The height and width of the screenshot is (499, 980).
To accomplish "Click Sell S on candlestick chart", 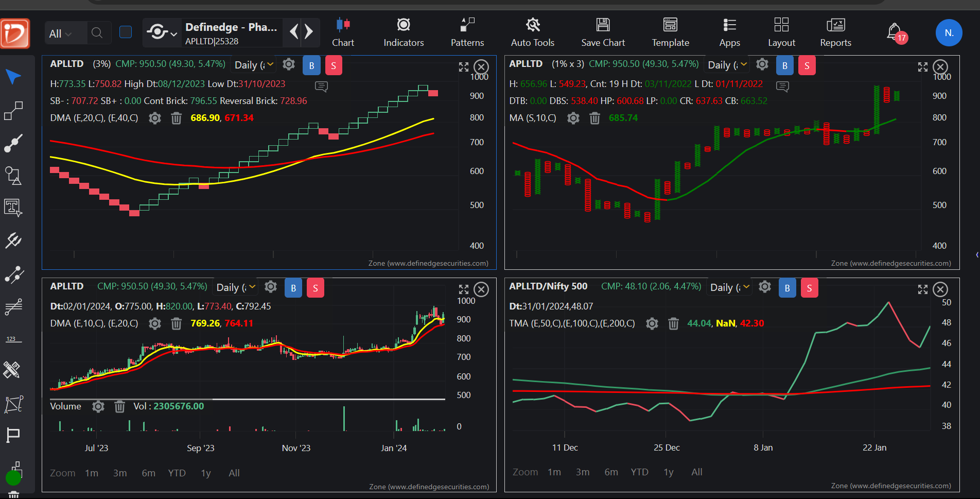I will [316, 288].
